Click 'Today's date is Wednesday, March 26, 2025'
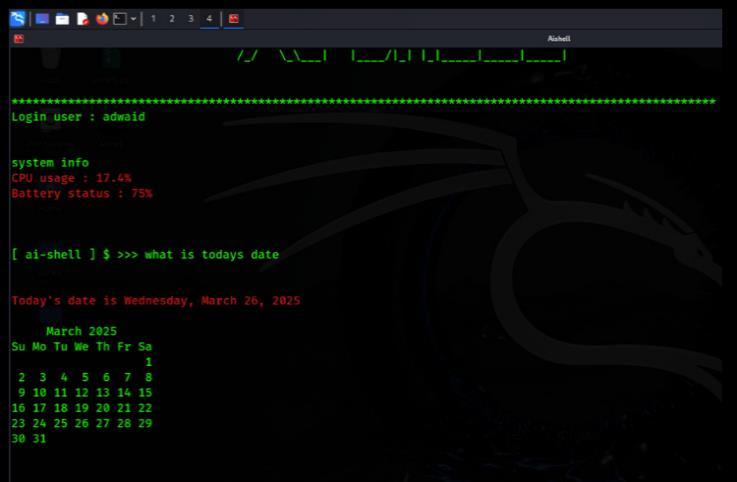 156,301
